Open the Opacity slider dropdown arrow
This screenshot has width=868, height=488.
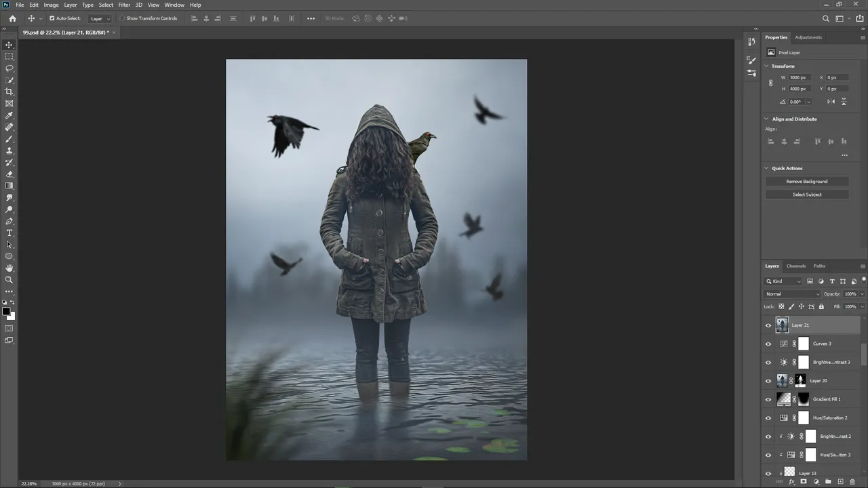(862, 294)
